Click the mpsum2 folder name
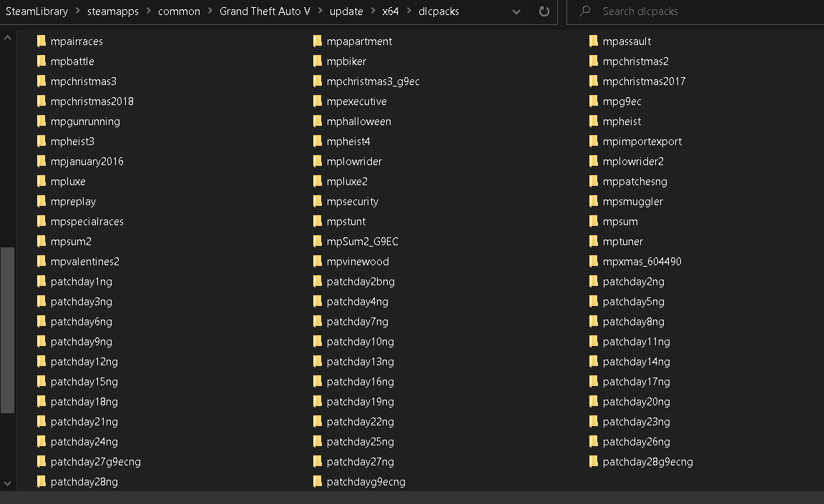The image size is (824, 504). (71, 242)
